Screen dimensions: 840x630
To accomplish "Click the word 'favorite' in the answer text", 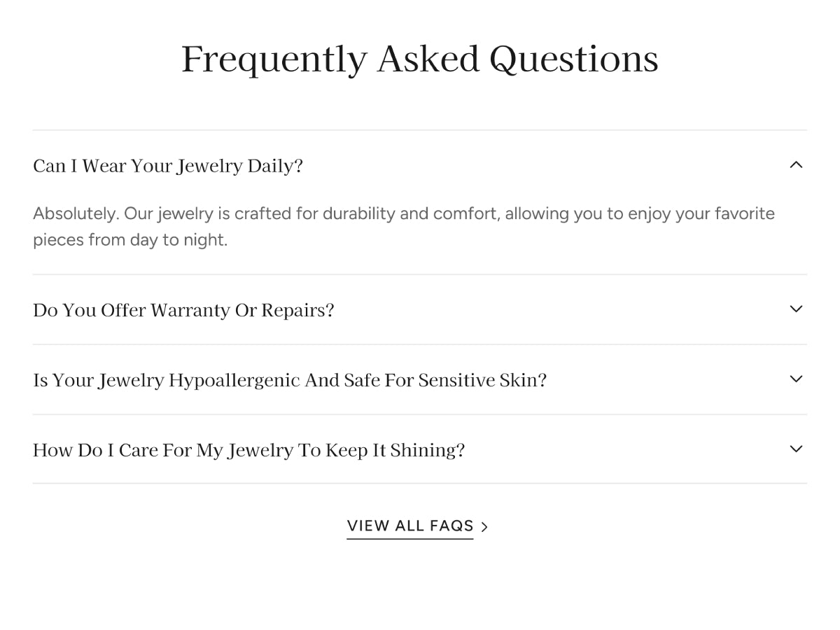I will (744, 213).
